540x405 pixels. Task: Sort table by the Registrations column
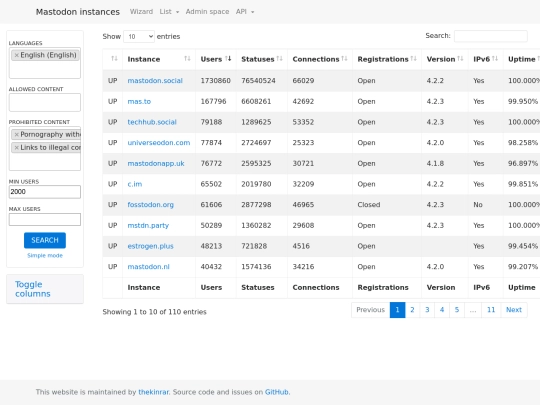click(387, 59)
